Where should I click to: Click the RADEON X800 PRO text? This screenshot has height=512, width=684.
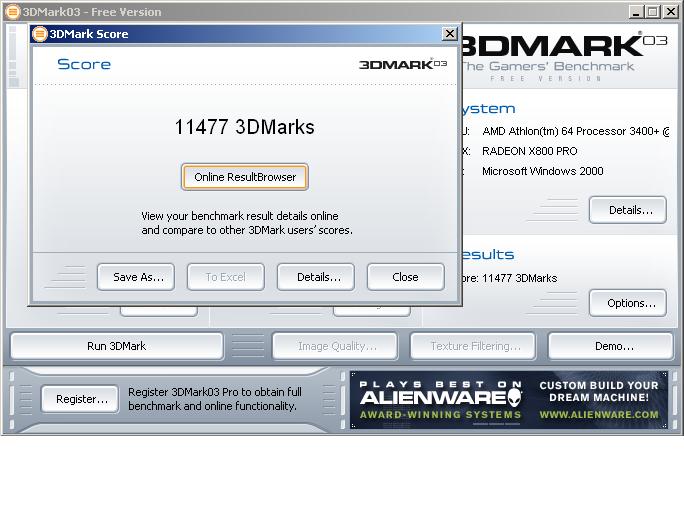click(x=530, y=151)
